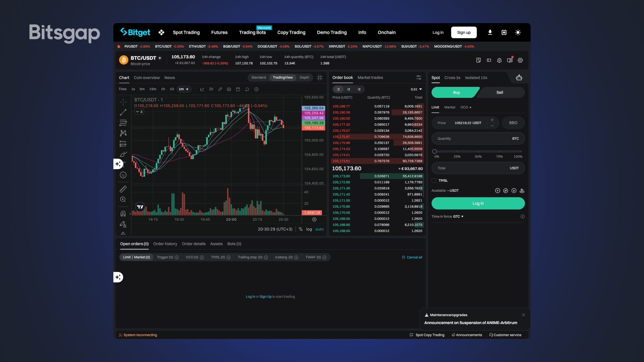Image resolution: width=644 pixels, height=362 pixels.
Task: Open the tutorial book icon with red dot
Action: point(510,60)
